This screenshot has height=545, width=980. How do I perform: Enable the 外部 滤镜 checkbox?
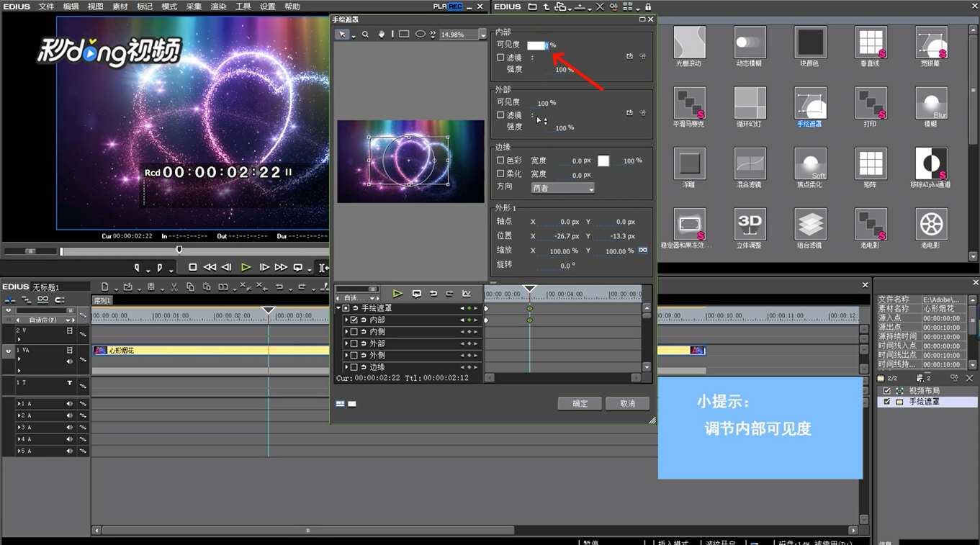500,115
